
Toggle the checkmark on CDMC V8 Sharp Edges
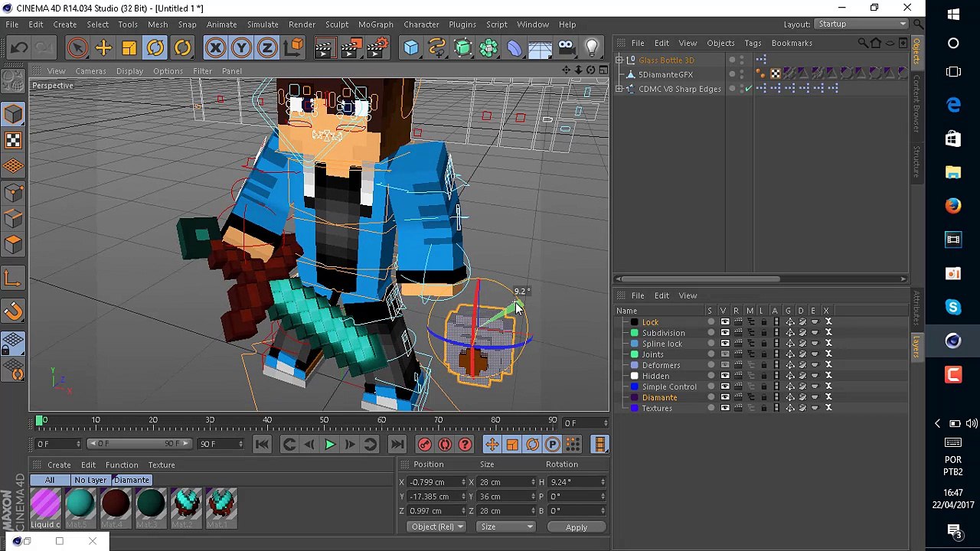tap(749, 89)
